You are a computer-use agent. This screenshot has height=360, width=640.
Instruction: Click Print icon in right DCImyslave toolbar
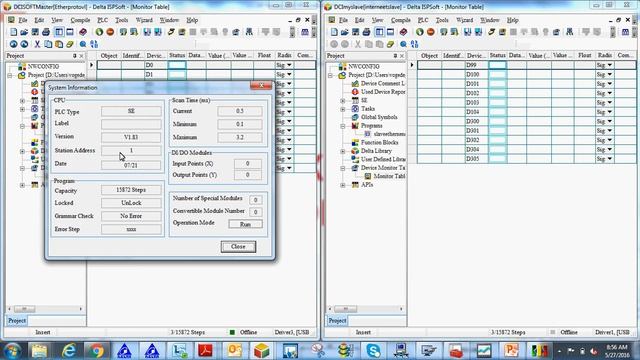pyautogui.click(x=367, y=32)
